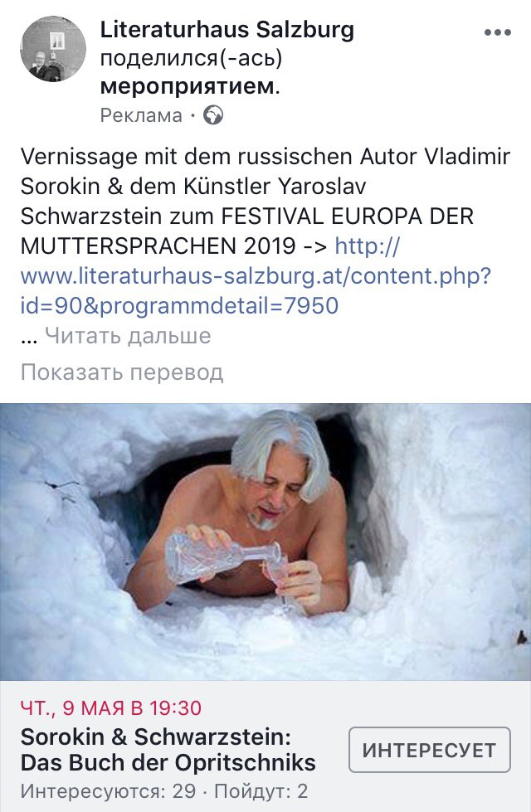Screen dimensions: 531x812
Task: Open the three-dots post options menu
Action: pyautogui.click(x=497, y=32)
